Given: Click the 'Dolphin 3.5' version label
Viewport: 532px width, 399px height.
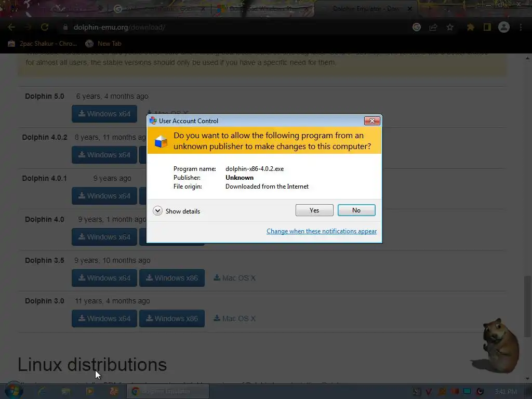Looking at the screenshot, I should click(45, 260).
